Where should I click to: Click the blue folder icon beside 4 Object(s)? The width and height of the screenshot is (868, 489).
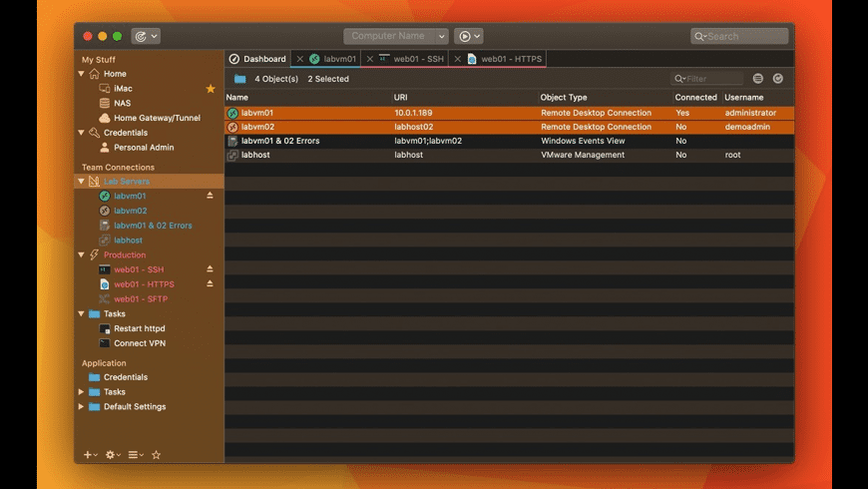coord(239,79)
